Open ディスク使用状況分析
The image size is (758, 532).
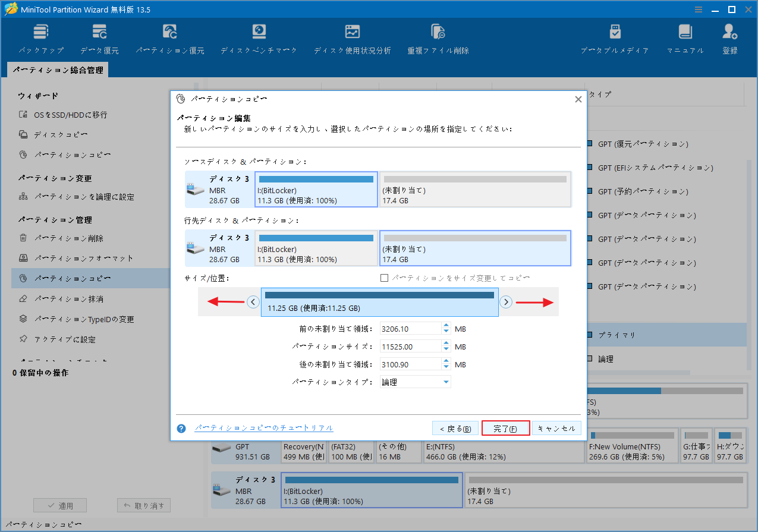tap(352, 37)
